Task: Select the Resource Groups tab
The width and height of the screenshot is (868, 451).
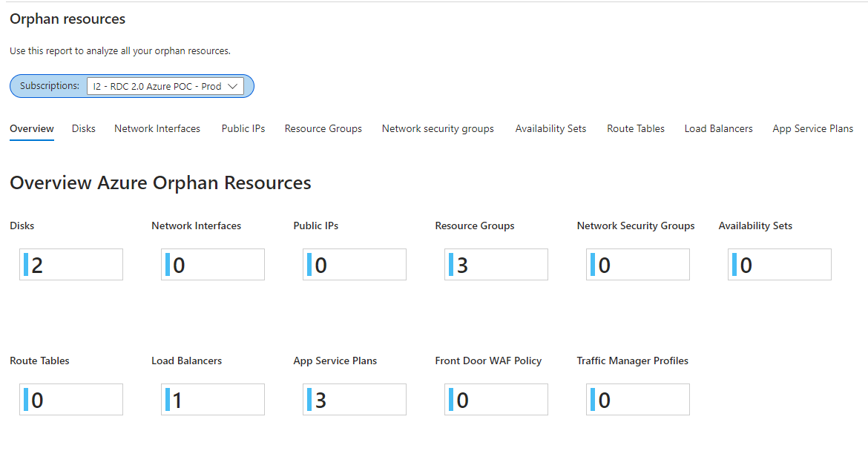Action: [323, 128]
